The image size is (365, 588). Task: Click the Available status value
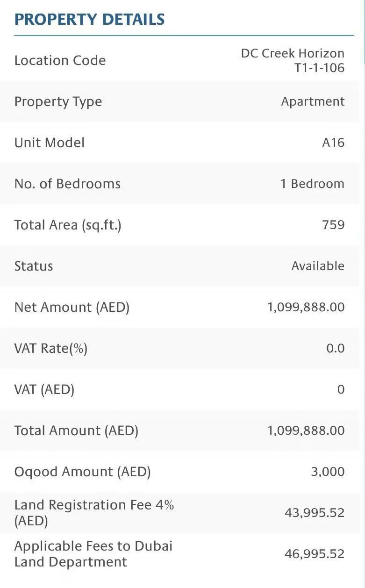click(x=318, y=266)
